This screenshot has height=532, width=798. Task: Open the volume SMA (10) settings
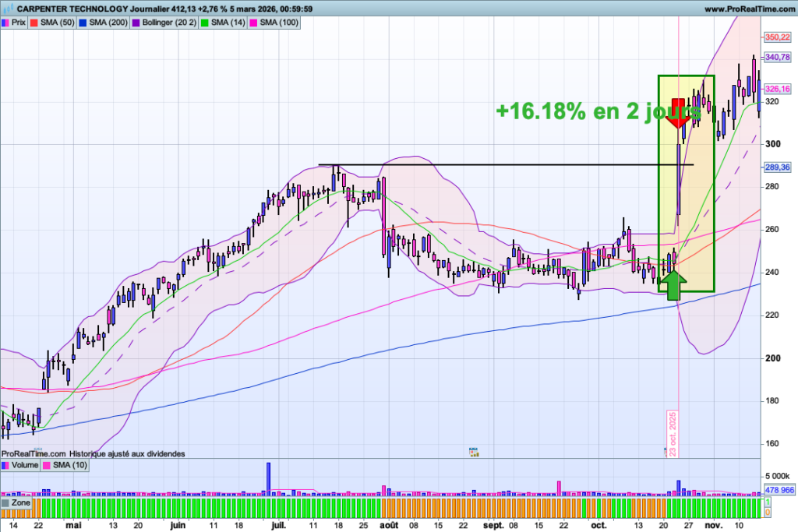tap(69, 465)
